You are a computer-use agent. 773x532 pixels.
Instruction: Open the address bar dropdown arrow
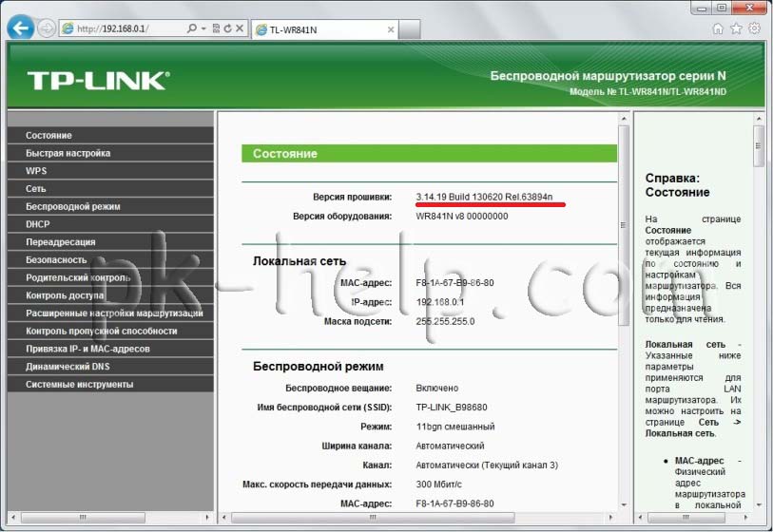click(x=203, y=28)
